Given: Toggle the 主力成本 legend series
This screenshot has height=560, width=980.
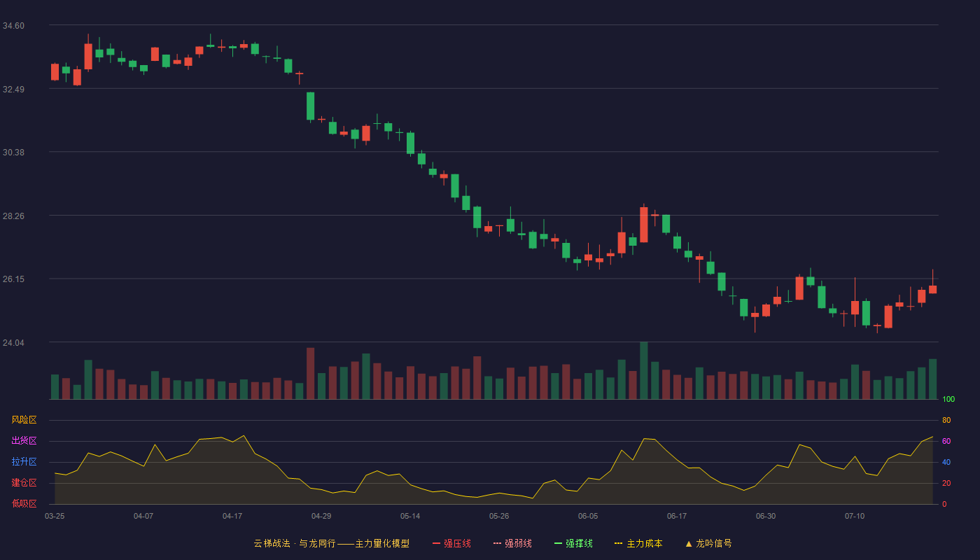Looking at the screenshot, I should click(638, 543).
